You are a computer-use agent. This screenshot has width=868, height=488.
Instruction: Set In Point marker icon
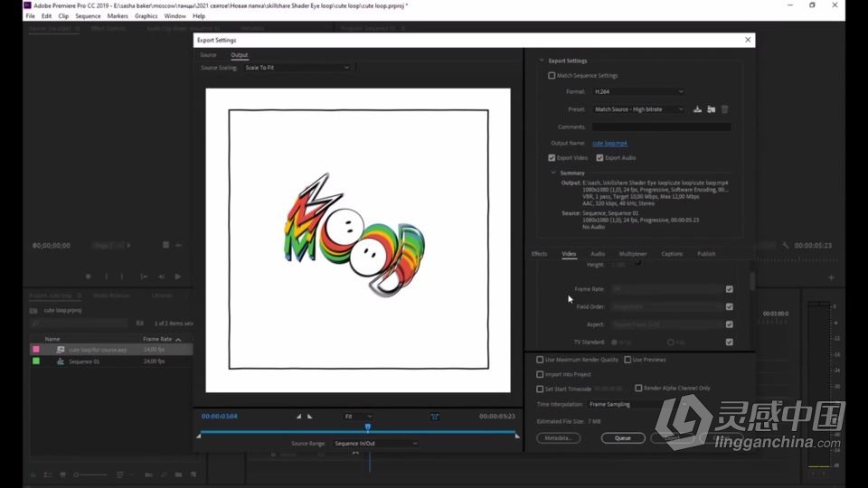coord(299,416)
